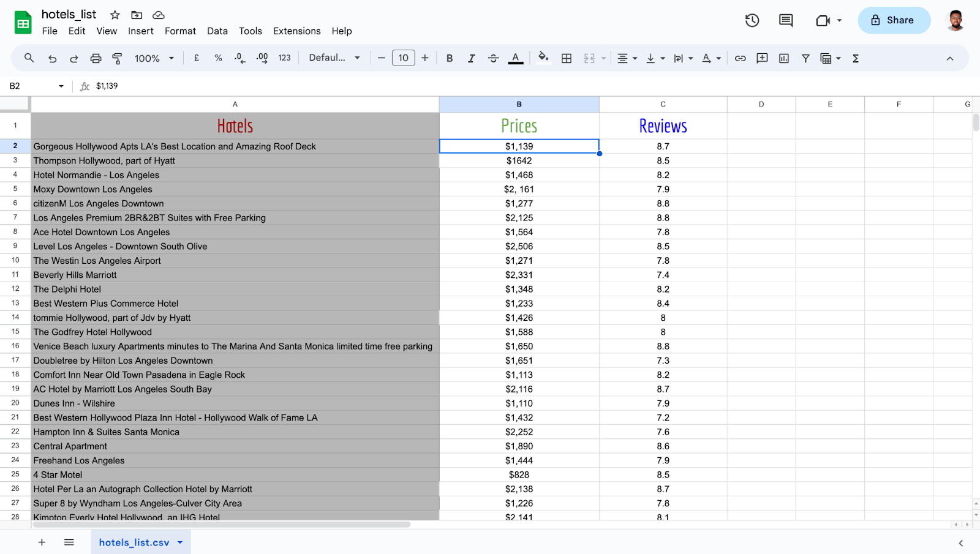Move document to a folder
The image size is (980, 554).
pos(137,15)
